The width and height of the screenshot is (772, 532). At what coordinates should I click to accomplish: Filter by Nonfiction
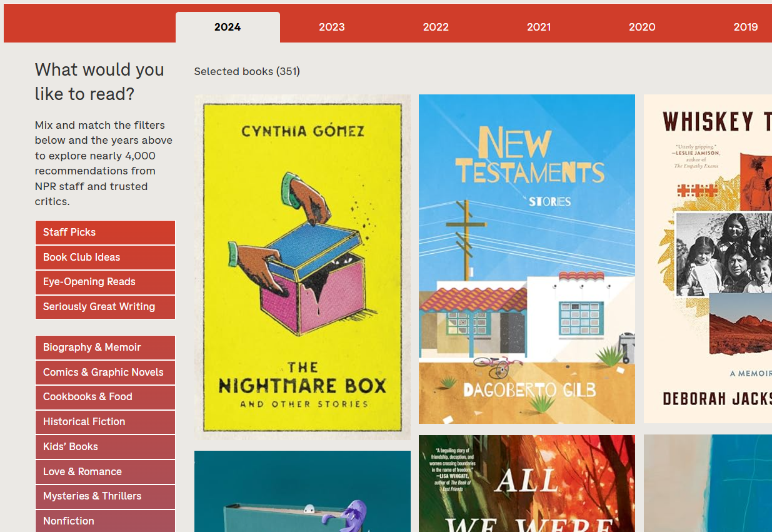[x=105, y=521]
